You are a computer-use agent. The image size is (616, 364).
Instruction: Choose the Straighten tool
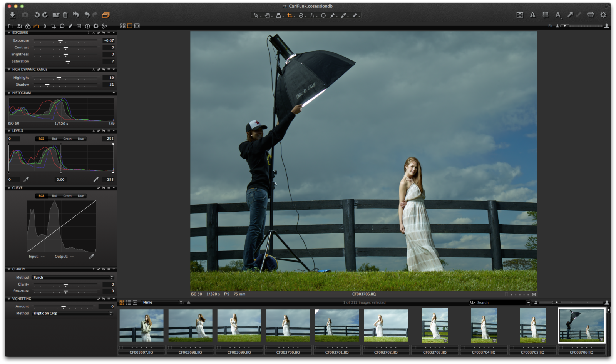click(312, 15)
